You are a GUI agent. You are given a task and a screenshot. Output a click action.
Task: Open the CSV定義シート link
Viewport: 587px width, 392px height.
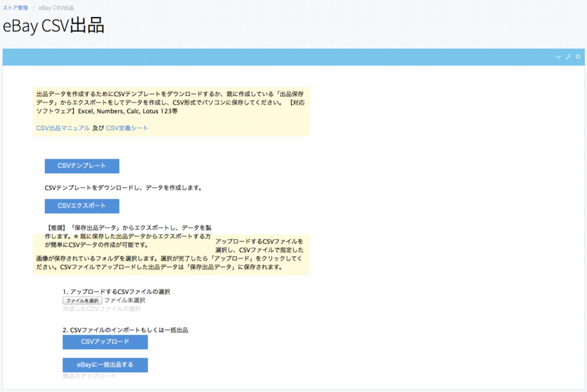click(127, 128)
